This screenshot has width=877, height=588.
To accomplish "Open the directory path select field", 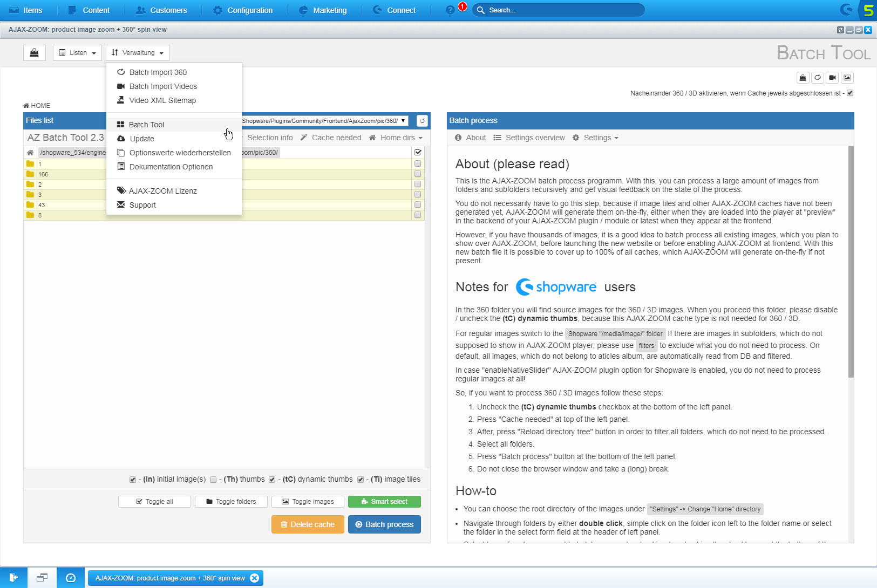I will [x=324, y=121].
